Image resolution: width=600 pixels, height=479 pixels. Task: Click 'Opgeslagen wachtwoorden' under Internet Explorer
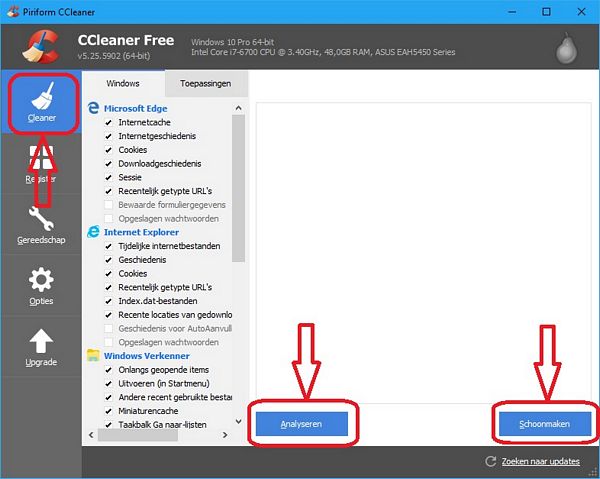pos(168,342)
